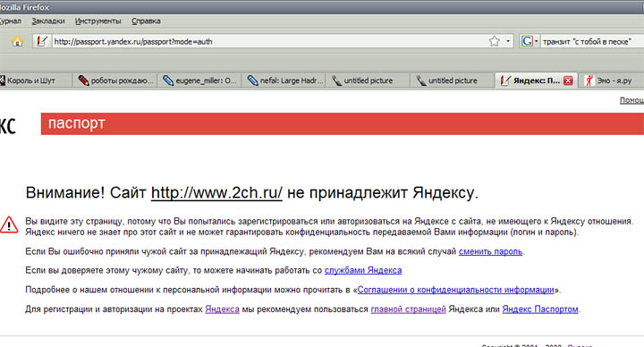Click the red pencil icon on роботы tab
This screenshot has height=347, width=644.
coord(83,80)
